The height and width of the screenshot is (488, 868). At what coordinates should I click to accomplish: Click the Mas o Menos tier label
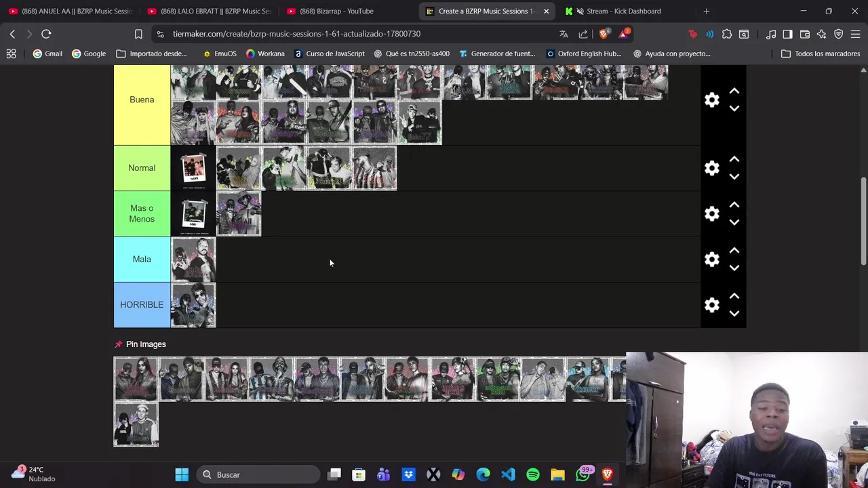click(142, 213)
